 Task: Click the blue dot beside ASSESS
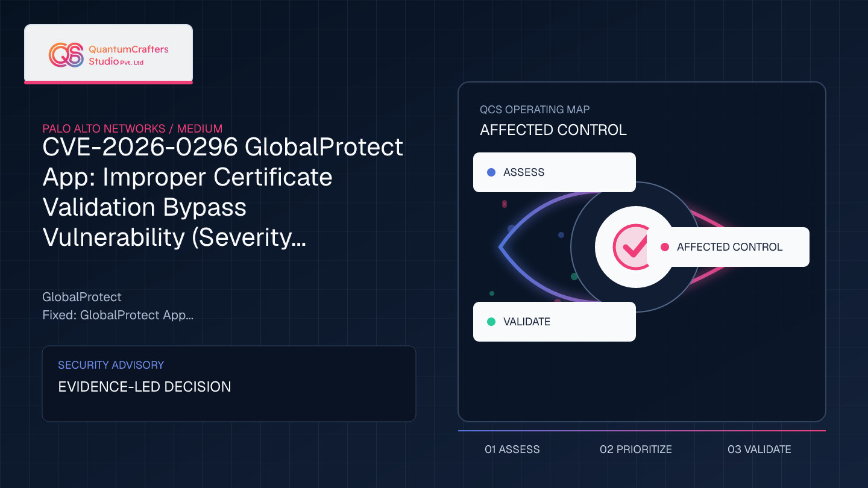point(491,172)
